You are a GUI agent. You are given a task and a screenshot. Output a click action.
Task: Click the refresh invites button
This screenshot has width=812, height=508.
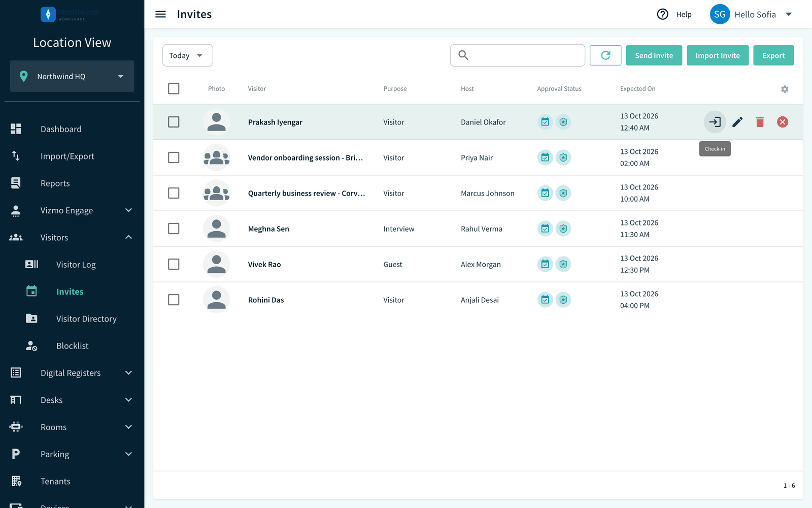(x=605, y=55)
